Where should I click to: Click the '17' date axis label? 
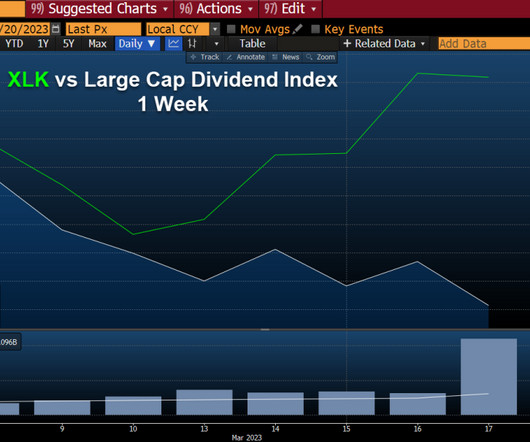coord(489,429)
